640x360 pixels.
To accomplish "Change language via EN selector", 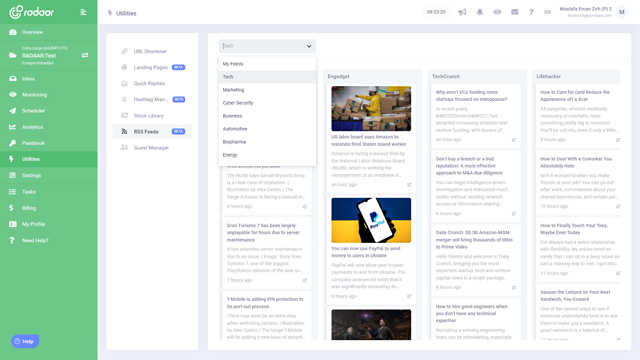I will click(547, 12).
